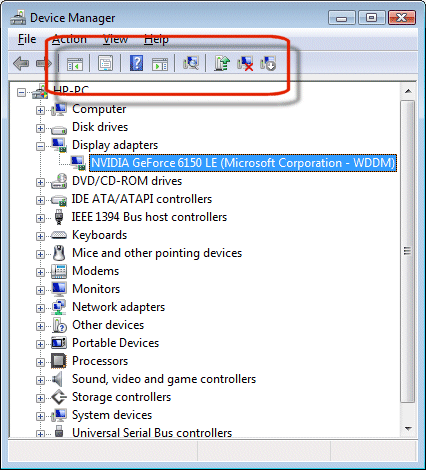Click the Sound, video and game controllers speaker icon

click(58, 379)
